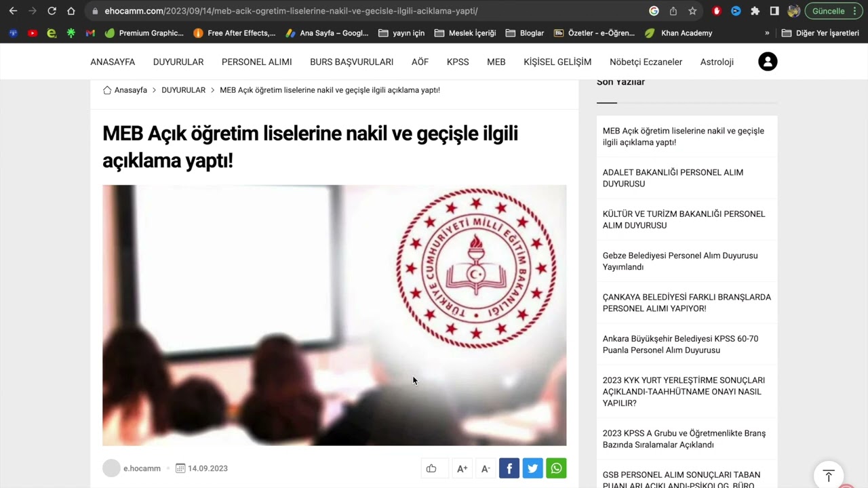Image resolution: width=868 pixels, height=488 pixels.
Task: Open the Free After Effects bookmark
Action: (x=235, y=33)
